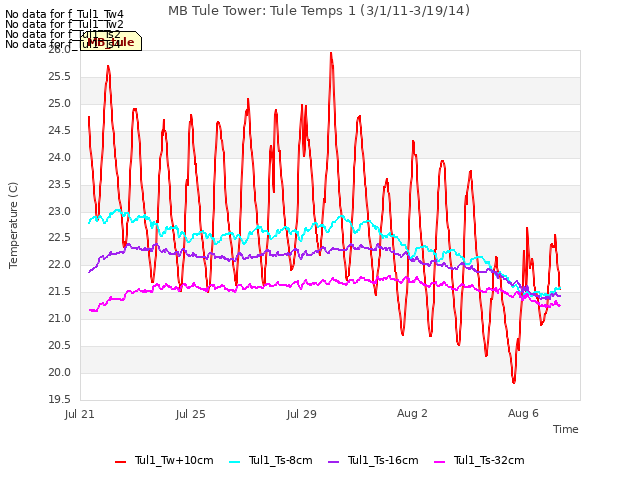The height and width of the screenshot is (480, 640).
Task: Click the Jul 29 x-axis tick label
Action: pos(302,414)
